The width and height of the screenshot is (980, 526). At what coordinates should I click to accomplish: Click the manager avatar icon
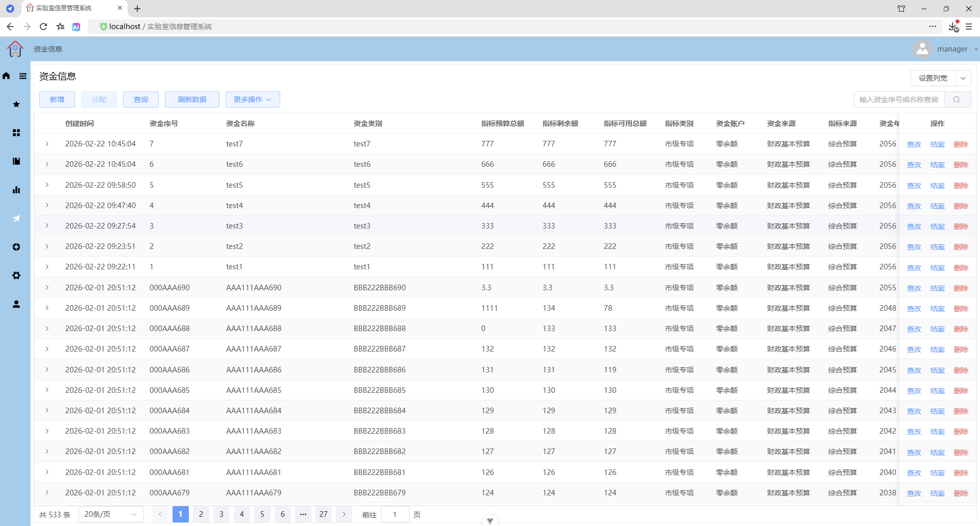[x=922, y=49]
